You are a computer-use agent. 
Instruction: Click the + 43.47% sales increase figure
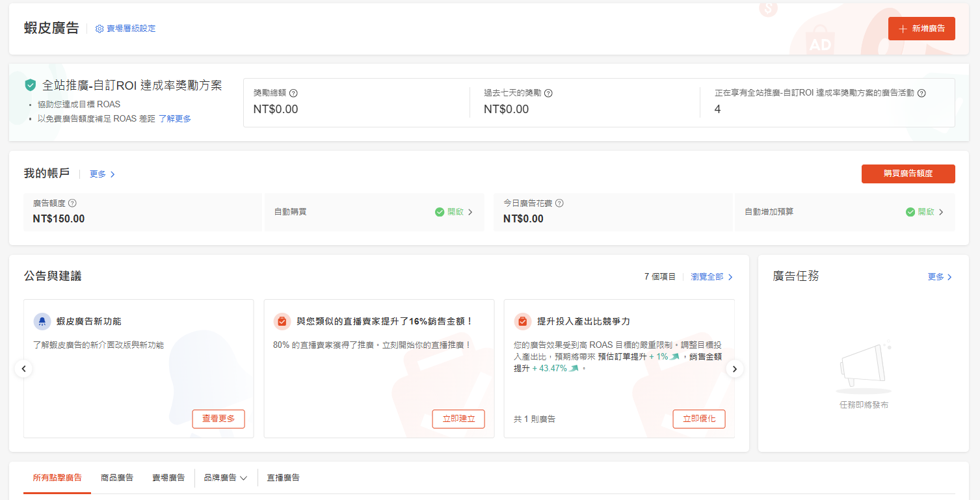(x=550, y=368)
